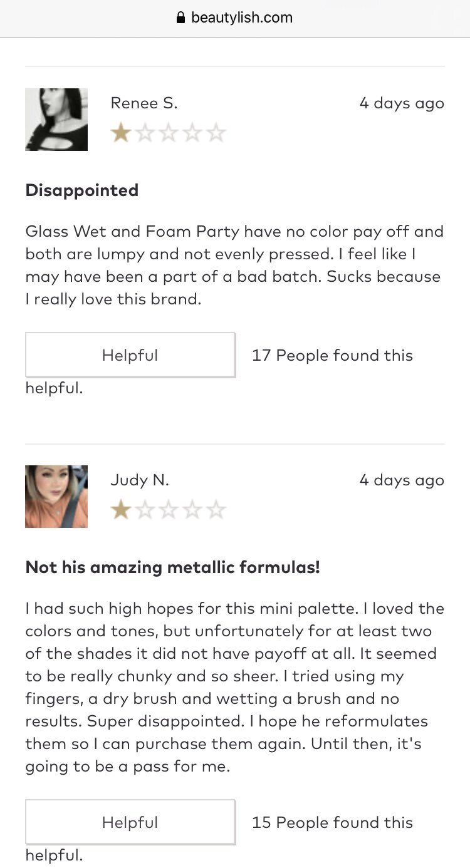This screenshot has height=868, width=470.
Task: Click the 4 days ago timestamp on Renee's review
Action: (x=402, y=103)
